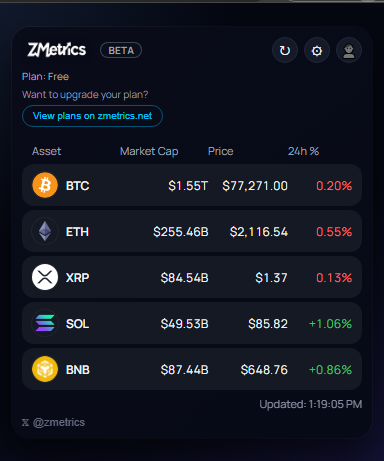
Task: Click the refresh data icon
Action: pos(285,50)
